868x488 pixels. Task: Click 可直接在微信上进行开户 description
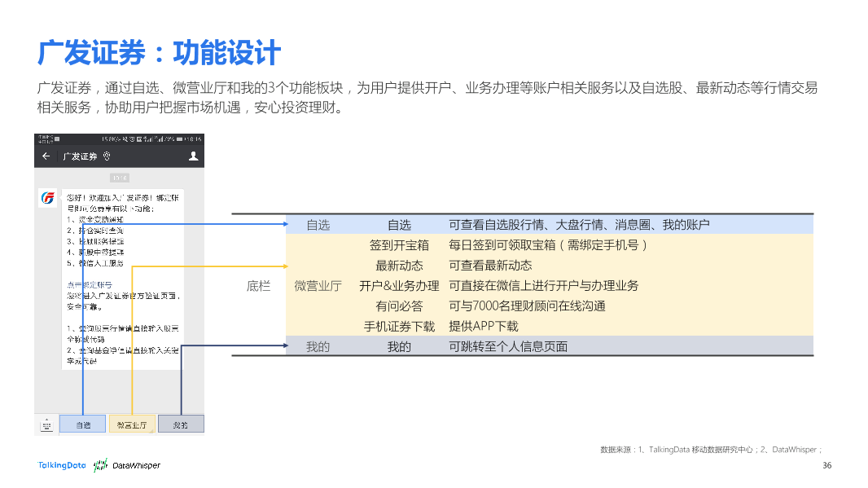point(544,286)
